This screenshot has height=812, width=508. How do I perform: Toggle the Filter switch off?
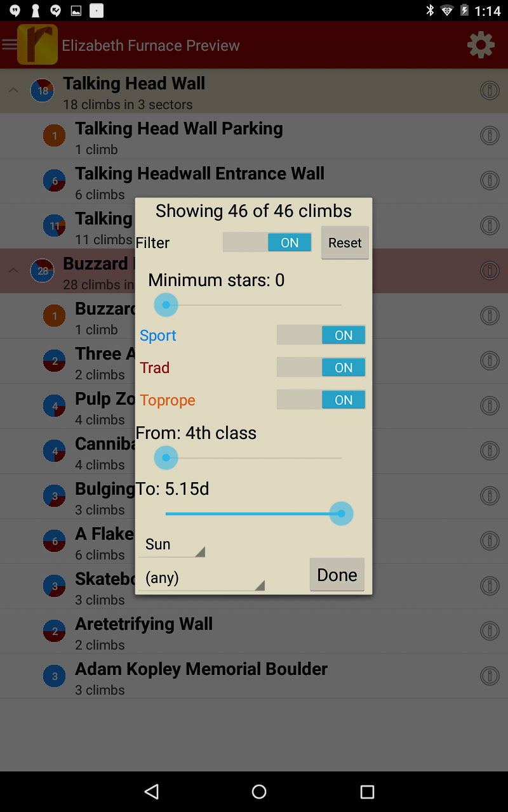267,242
